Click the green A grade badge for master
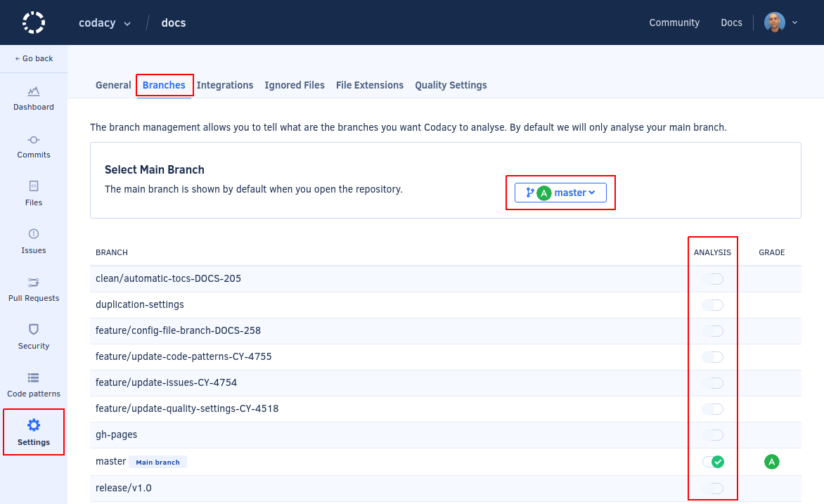Image resolution: width=824 pixels, height=504 pixels. pyautogui.click(x=771, y=461)
